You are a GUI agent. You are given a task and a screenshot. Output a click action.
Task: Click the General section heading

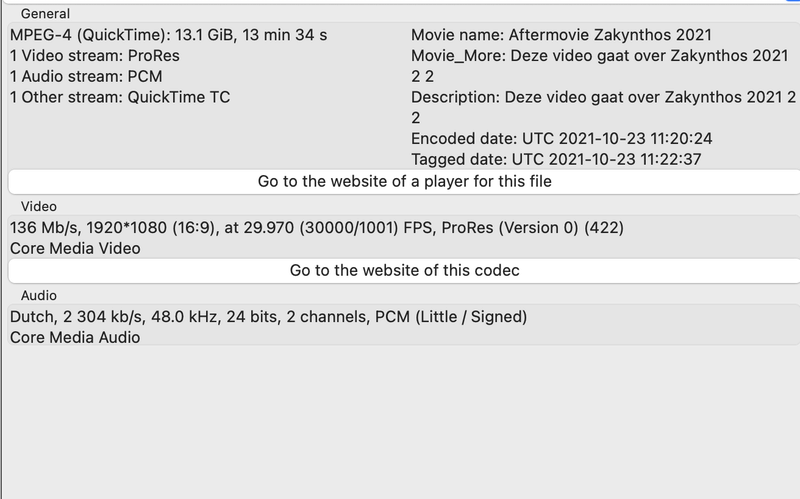46,14
